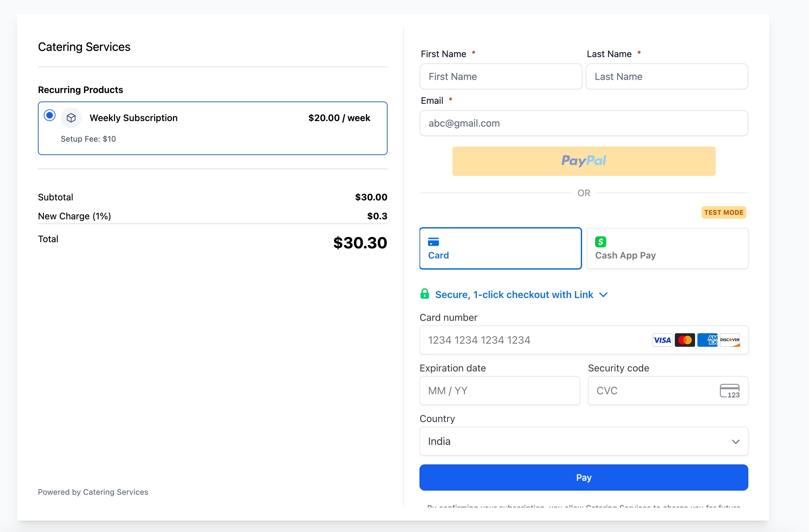Click the Expiration date MM / YY field
This screenshot has width=809, height=532.
coord(499,391)
